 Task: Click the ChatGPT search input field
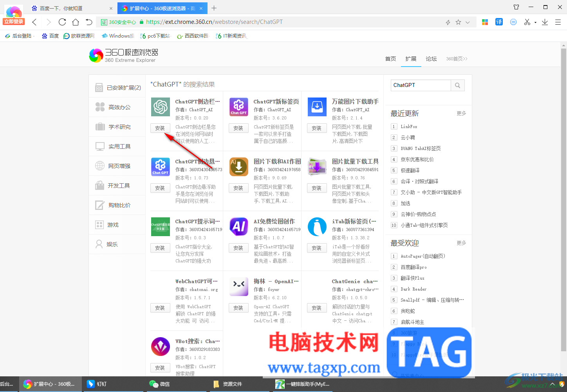[x=421, y=85]
